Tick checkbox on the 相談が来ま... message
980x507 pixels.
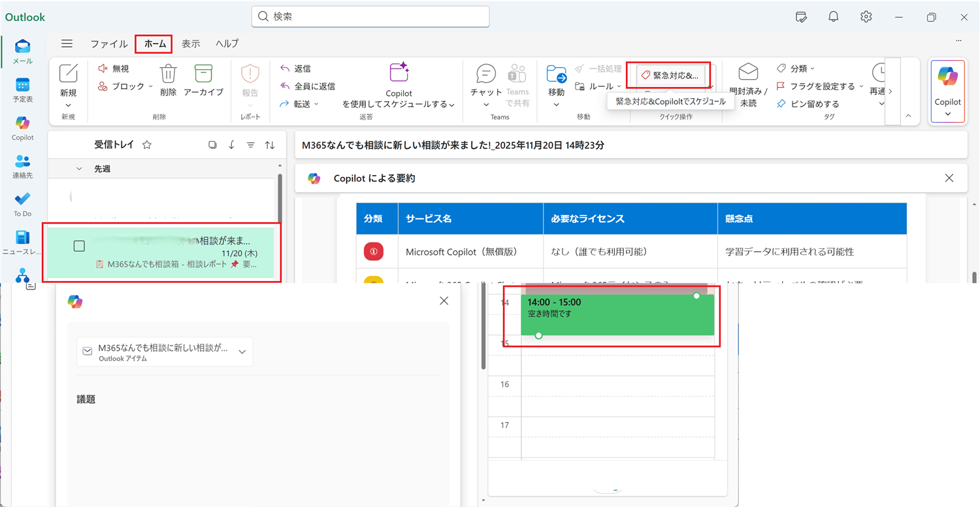pyautogui.click(x=79, y=246)
